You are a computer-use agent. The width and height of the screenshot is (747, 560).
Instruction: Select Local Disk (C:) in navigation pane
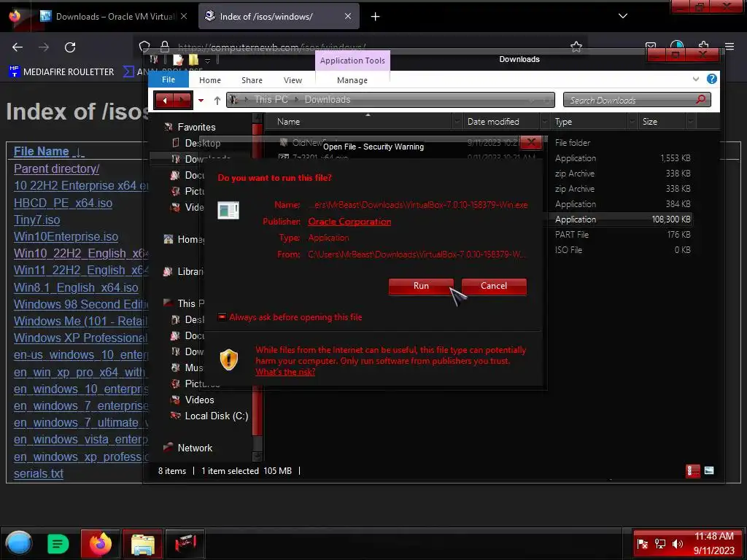(216, 416)
